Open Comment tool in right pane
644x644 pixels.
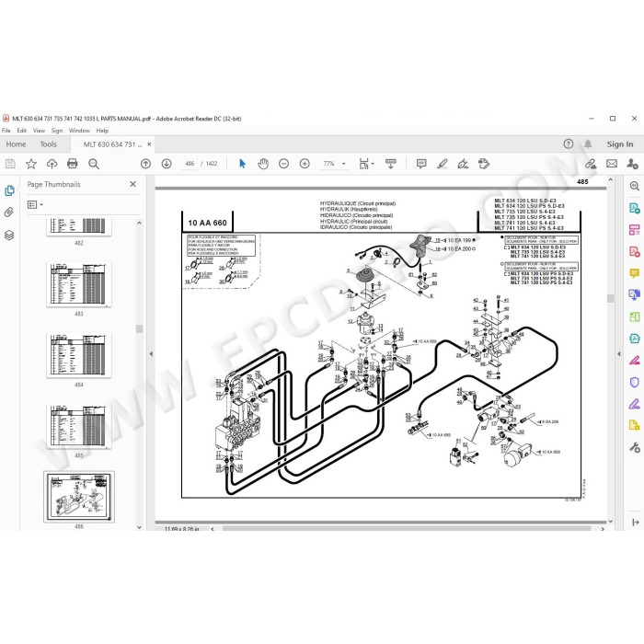pyautogui.click(x=635, y=272)
